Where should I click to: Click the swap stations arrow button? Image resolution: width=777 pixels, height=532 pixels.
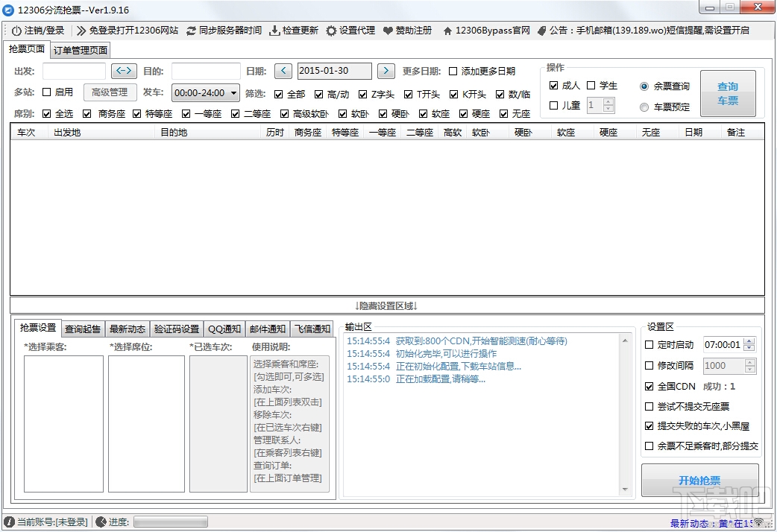coord(124,71)
